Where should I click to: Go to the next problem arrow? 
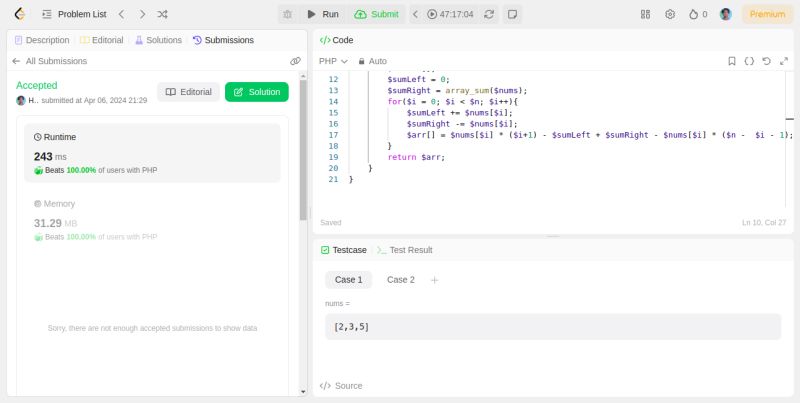click(142, 14)
